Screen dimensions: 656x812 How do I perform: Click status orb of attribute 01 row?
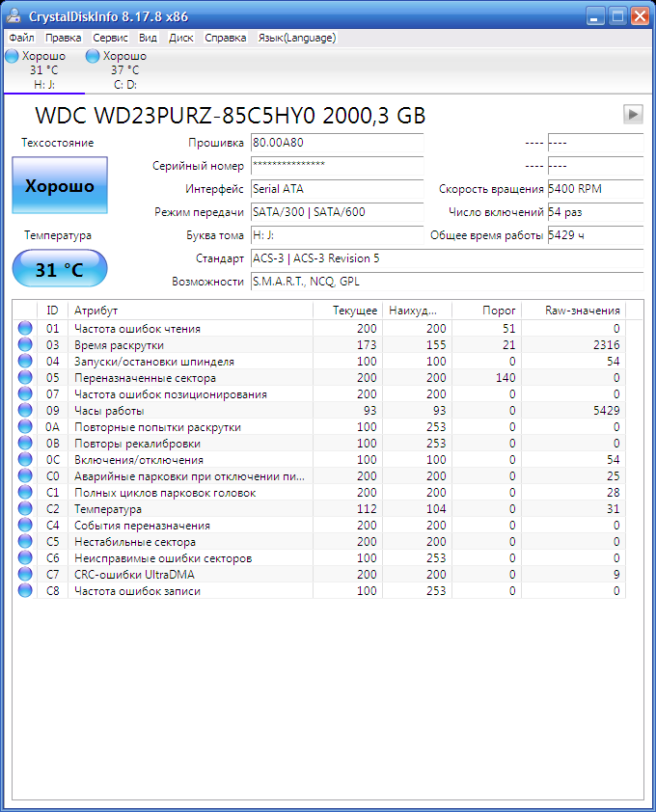click(x=25, y=329)
